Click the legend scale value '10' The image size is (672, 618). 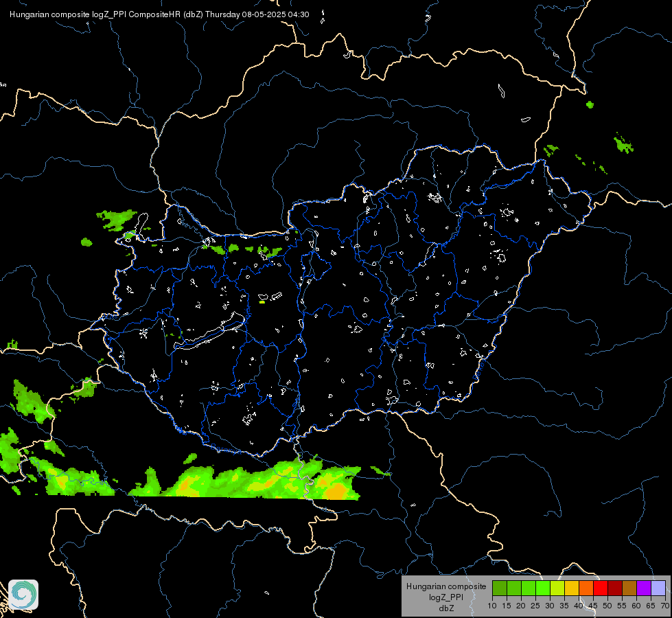(x=492, y=606)
